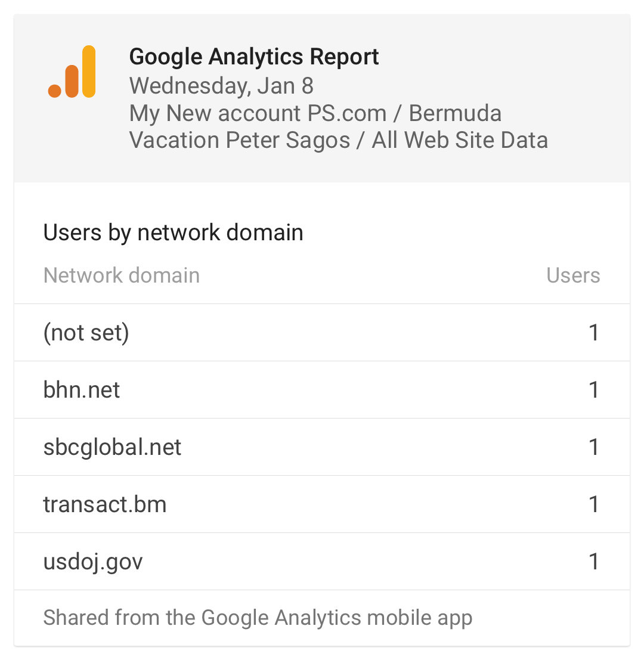Click the user count for sbcglobal.net
644x660 pixels.
[593, 447]
